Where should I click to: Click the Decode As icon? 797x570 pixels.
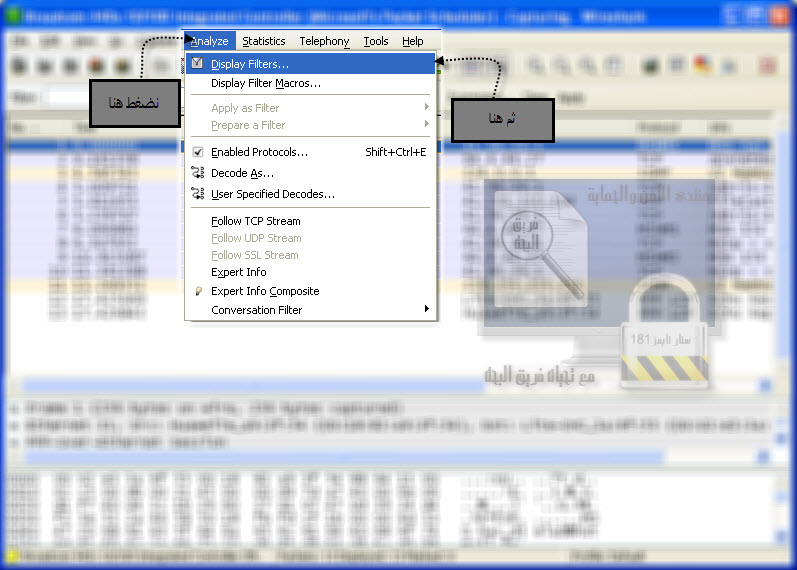198,173
